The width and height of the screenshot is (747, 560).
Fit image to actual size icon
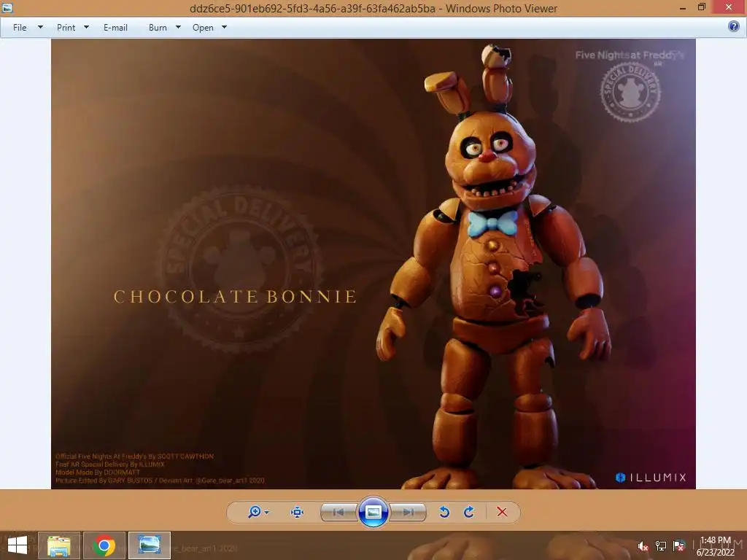click(297, 512)
